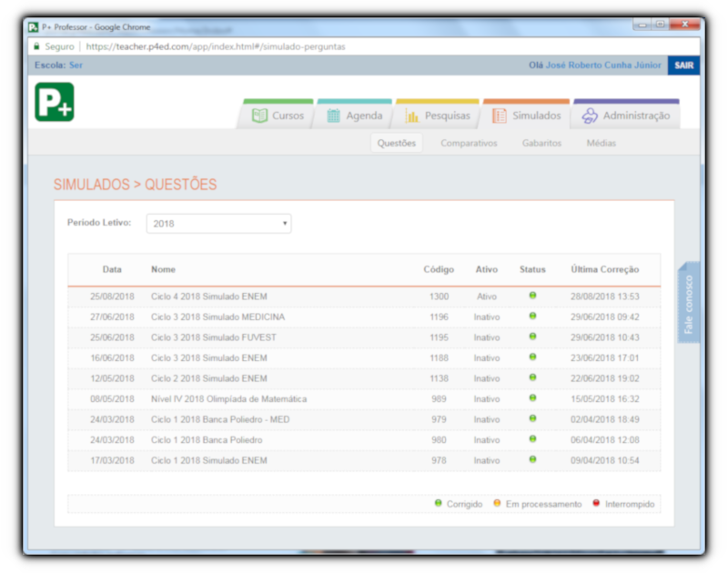Select the Ciclo 4 2018 Simulado ENEM row
The width and height of the screenshot is (728, 573).
pyautogui.click(x=209, y=297)
